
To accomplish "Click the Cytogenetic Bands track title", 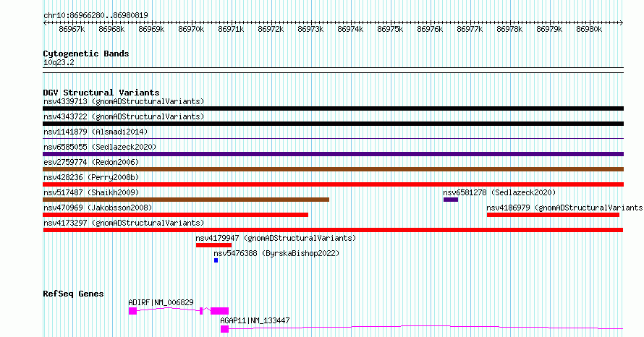I will 86,54.
